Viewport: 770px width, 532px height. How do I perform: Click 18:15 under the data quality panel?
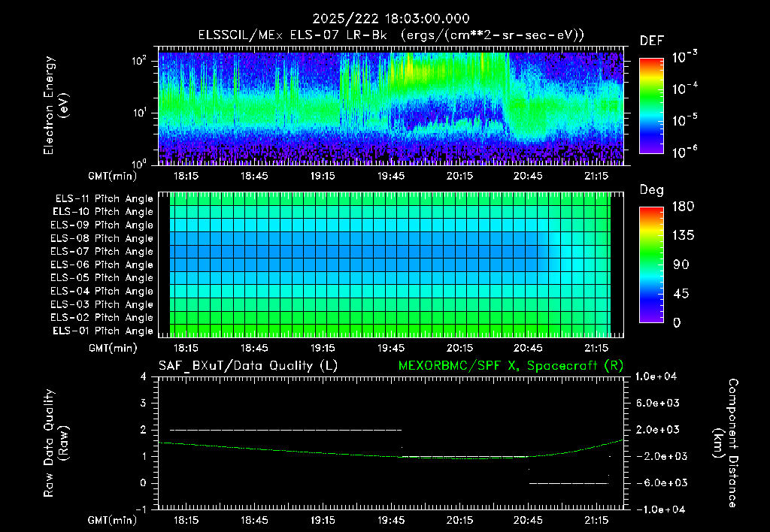(186, 520)
